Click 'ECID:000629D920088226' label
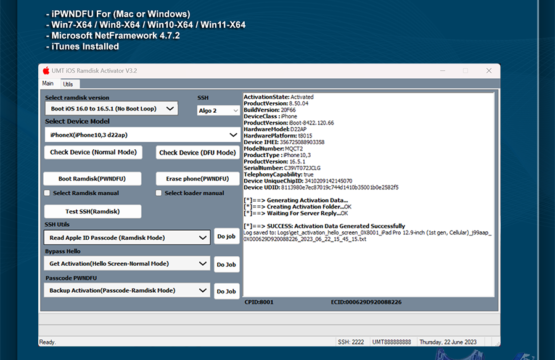 pyautogui.click(x=366, y=302)
